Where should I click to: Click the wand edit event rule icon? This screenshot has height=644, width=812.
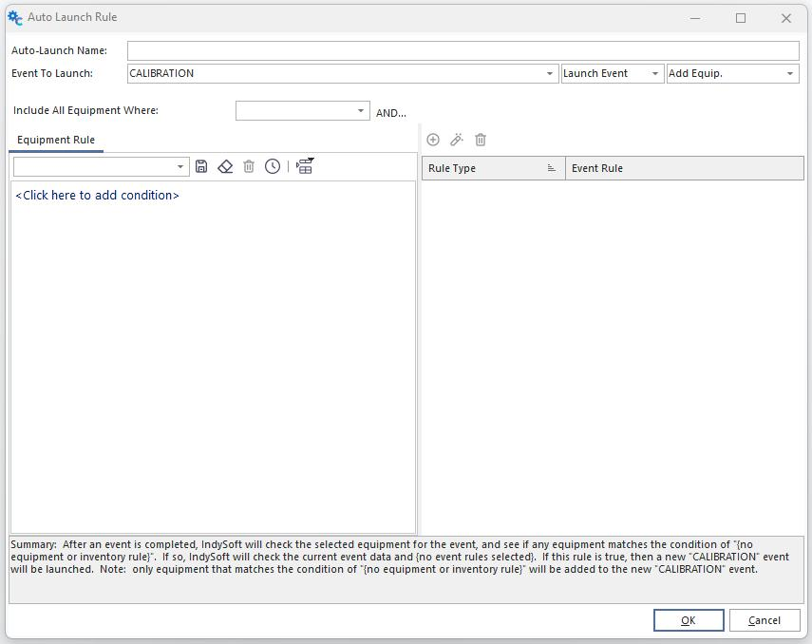pos(457,140)
